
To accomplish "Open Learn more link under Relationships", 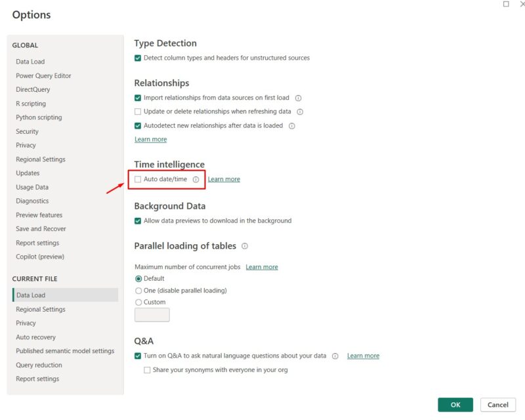I will 150,139.
